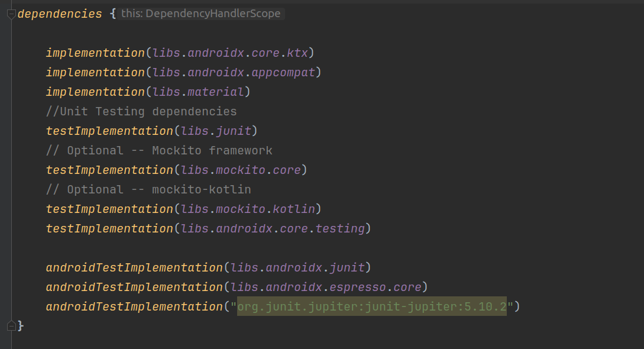
Task: Click the Unit Testing dependencies comment
Action: click(141, 111)
